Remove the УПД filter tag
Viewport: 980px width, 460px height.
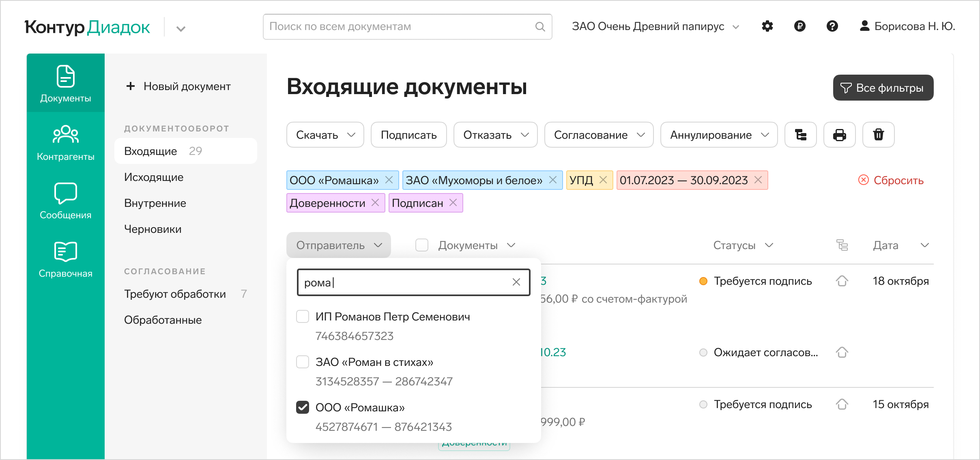click(x=603, y=180)
